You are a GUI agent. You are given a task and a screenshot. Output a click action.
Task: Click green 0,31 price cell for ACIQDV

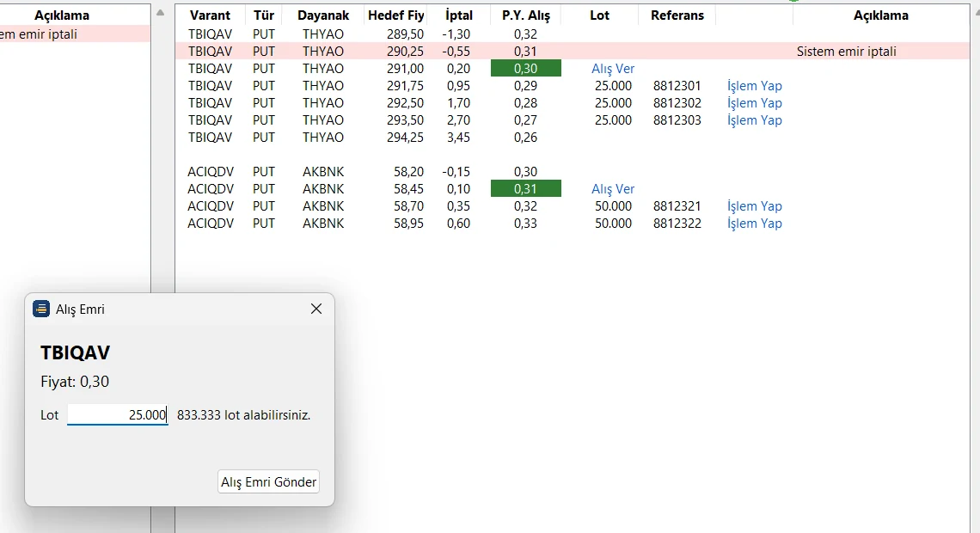[x=525, y=189]
